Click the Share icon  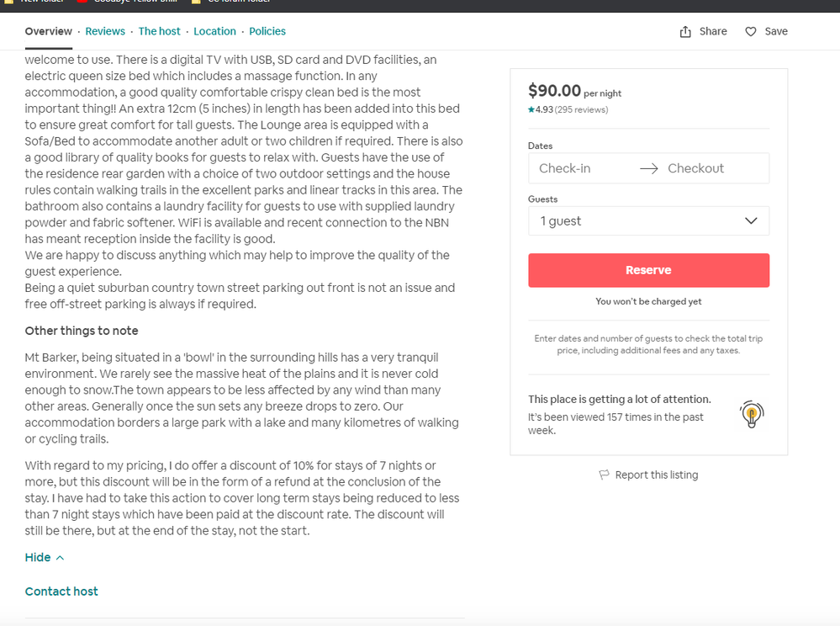[685, 32]
